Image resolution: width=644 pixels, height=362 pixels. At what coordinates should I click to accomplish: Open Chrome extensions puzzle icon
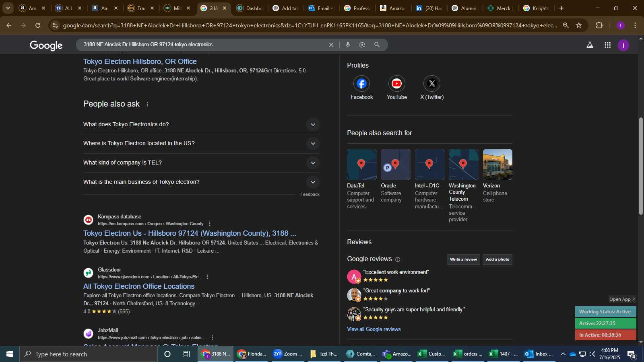[x=599, y=25]
